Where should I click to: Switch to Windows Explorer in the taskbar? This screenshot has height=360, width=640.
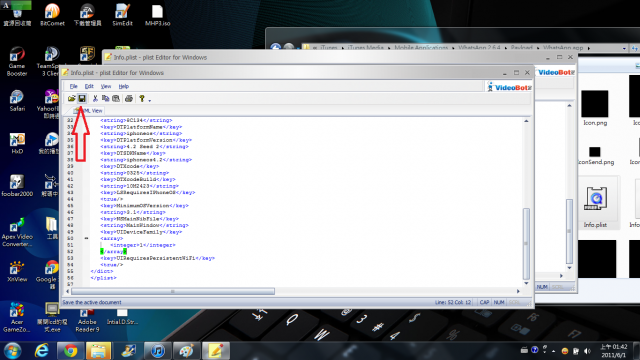click(98, 351)
